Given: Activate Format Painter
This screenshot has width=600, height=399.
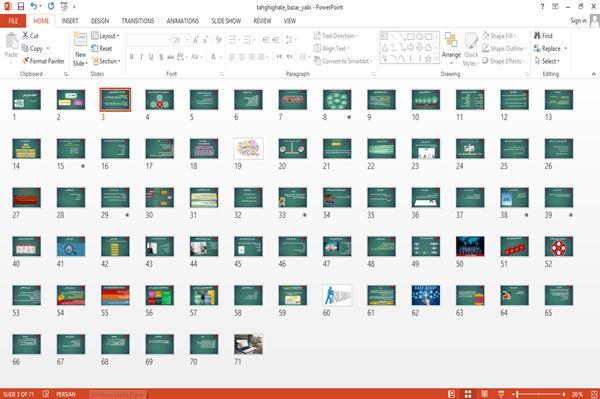Looking at the screenshot, I should [x=43, y=61].
